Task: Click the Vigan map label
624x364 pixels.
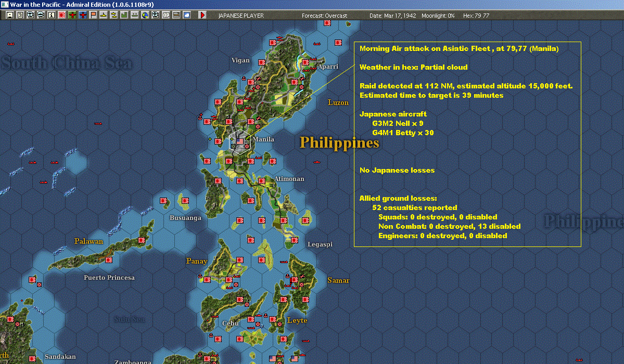Action: [240, 60]
